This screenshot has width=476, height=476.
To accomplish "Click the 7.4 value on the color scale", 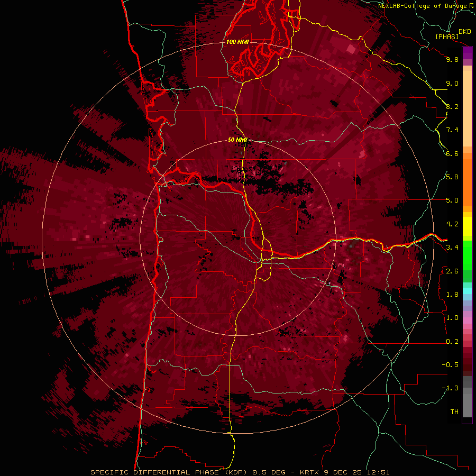I will pos(452,130).
